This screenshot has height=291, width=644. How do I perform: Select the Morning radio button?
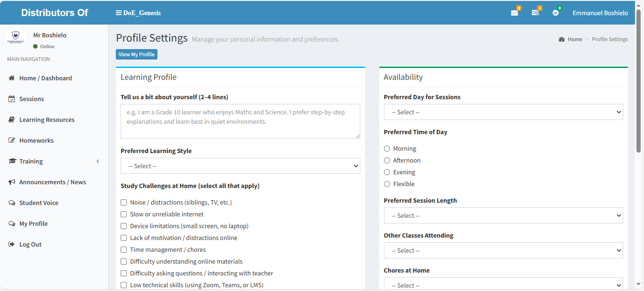pos(387,149)
